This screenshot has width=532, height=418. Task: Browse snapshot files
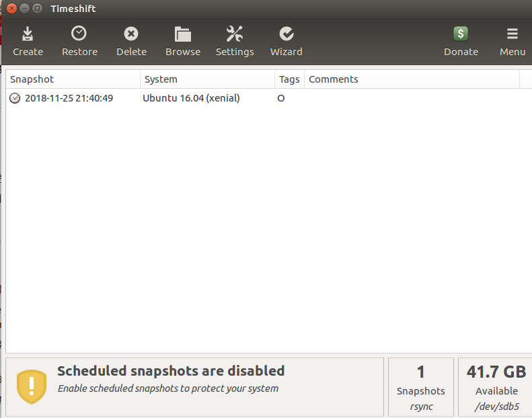[x=183, y=41]
